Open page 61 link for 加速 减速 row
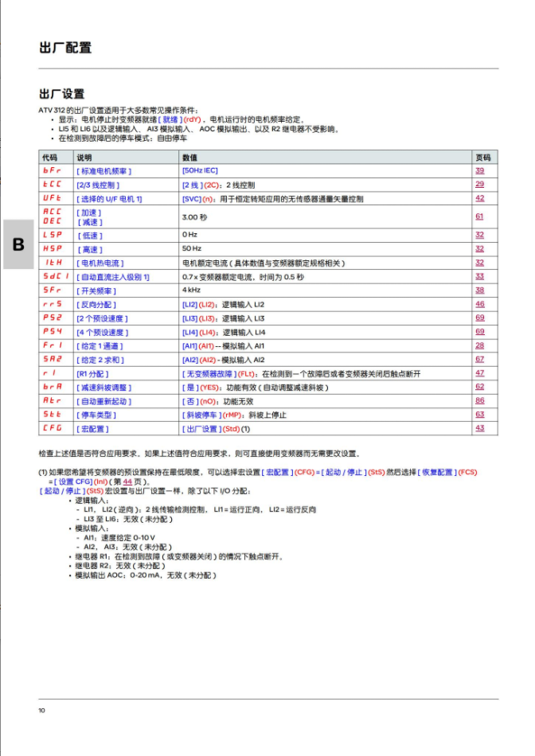 click(x=479, y=216)
